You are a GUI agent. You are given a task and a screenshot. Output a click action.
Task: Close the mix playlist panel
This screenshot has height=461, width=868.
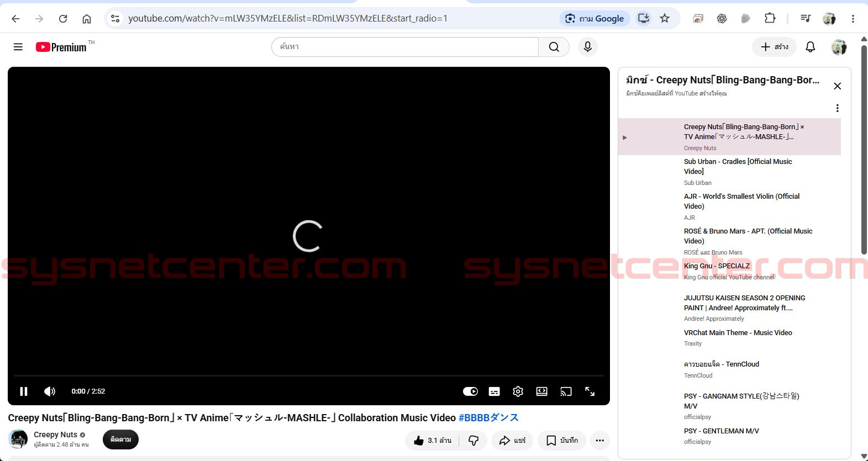[x=838, y=86]
